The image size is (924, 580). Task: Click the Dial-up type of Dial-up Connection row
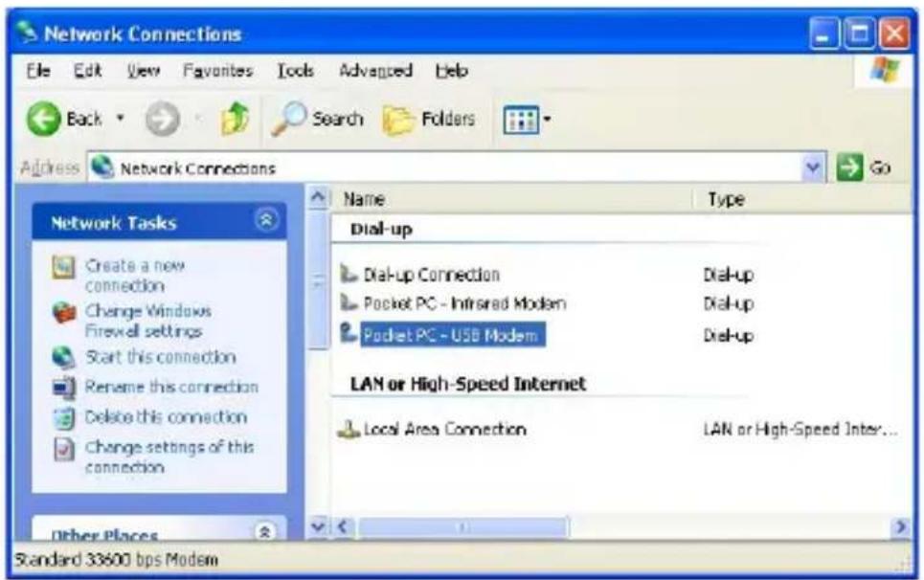click(729, 275)
